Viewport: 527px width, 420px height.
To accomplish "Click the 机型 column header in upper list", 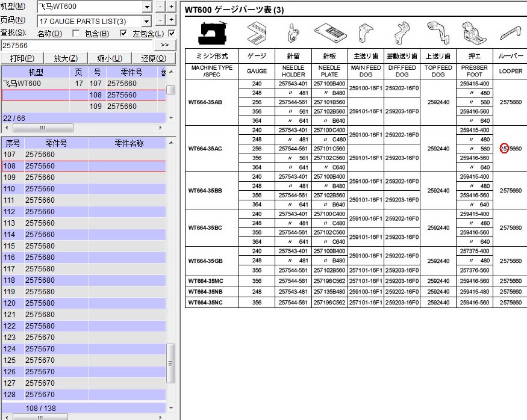I will [x=36, y=72].
